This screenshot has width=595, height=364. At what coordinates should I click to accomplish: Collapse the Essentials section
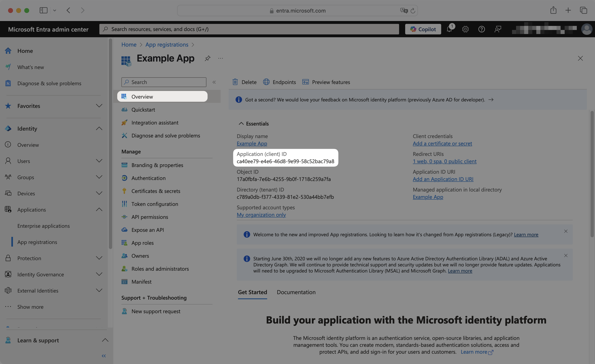(241, 123)
